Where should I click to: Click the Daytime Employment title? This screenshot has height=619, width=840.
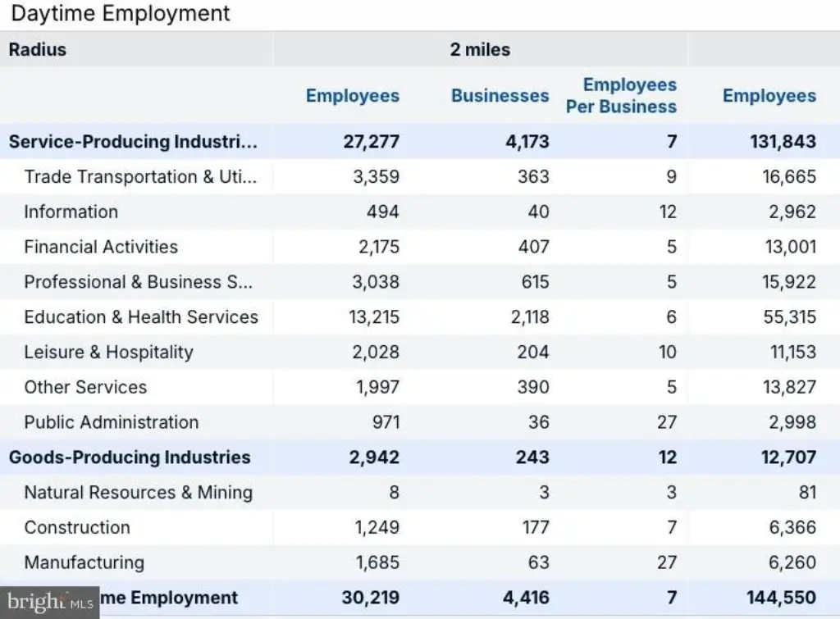coord(120,13)
